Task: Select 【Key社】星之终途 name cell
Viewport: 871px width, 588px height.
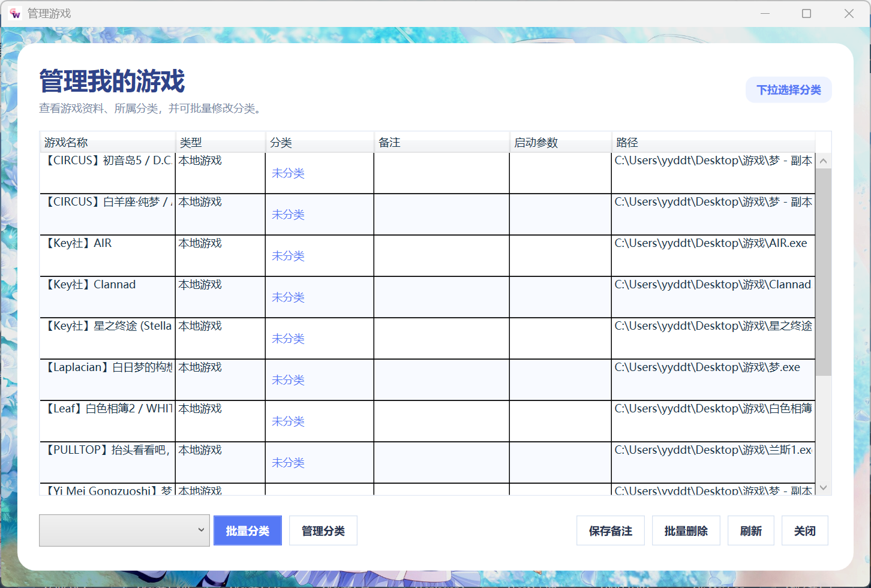Action: pyautogui.click(x=107, y=339)
